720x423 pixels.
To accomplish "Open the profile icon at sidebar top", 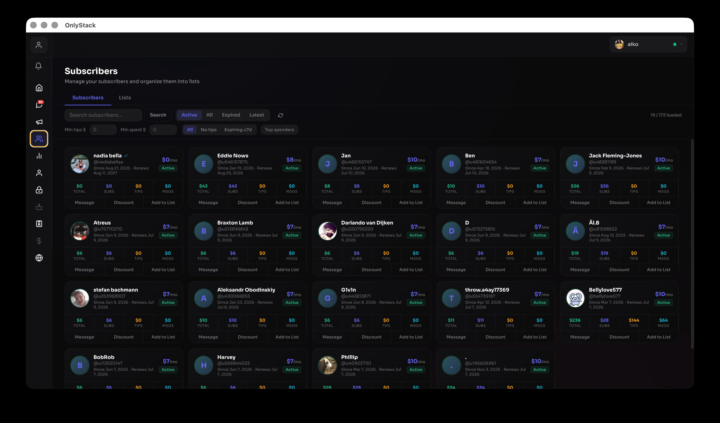I will 39,45.
